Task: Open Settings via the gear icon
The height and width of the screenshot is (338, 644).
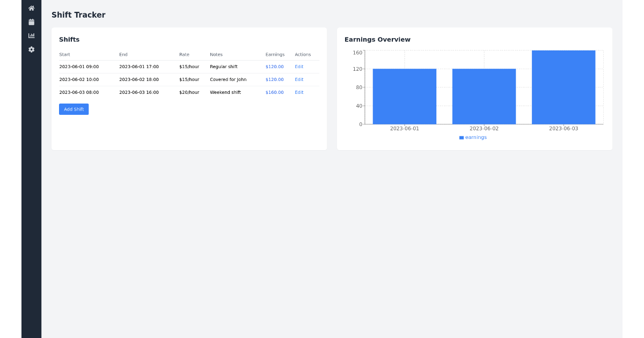Action: (31, 49)
